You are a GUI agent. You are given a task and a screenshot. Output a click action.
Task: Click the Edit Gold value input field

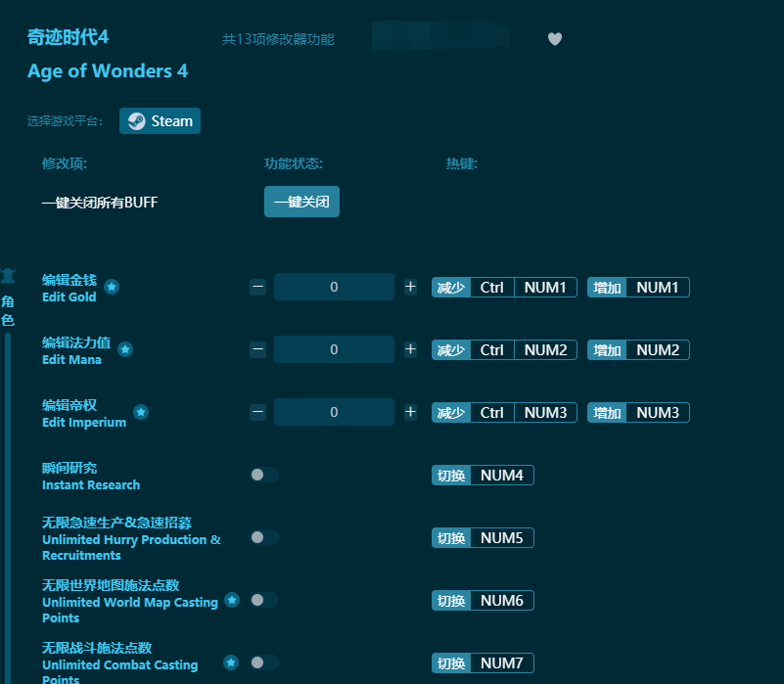click(x=334, y=286)
